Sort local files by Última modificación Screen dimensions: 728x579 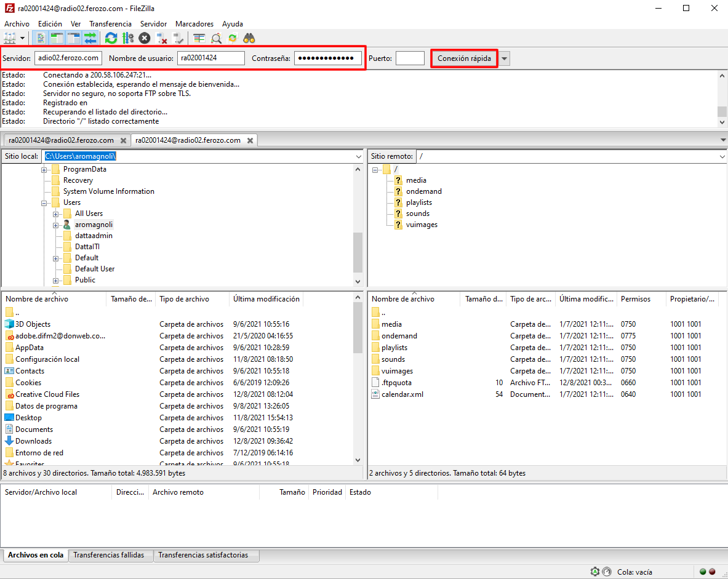[266, 299]
